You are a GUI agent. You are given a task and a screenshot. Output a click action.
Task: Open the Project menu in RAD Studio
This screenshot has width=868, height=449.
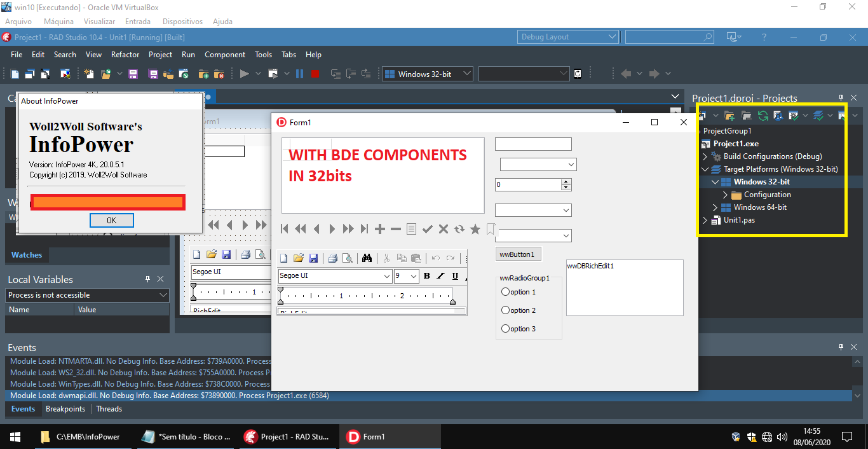(161, 55)
